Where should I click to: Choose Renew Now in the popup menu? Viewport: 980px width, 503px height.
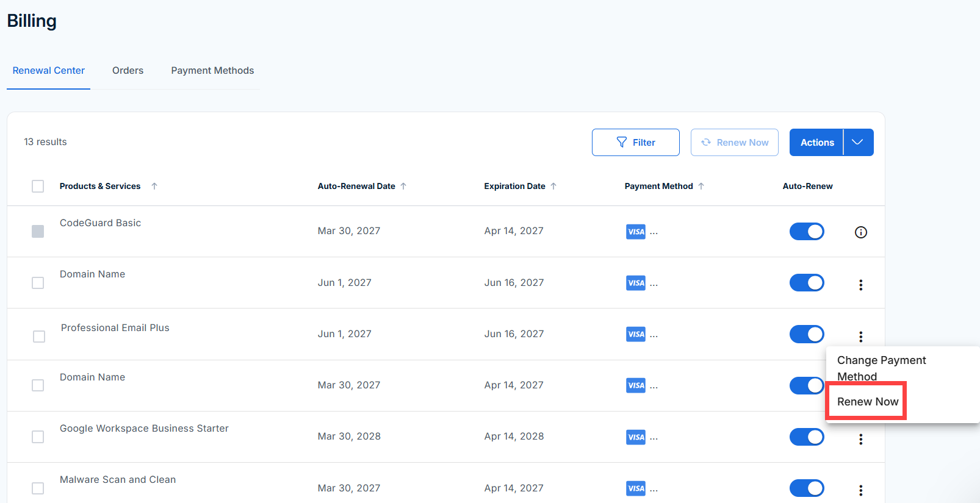(868, 402)
